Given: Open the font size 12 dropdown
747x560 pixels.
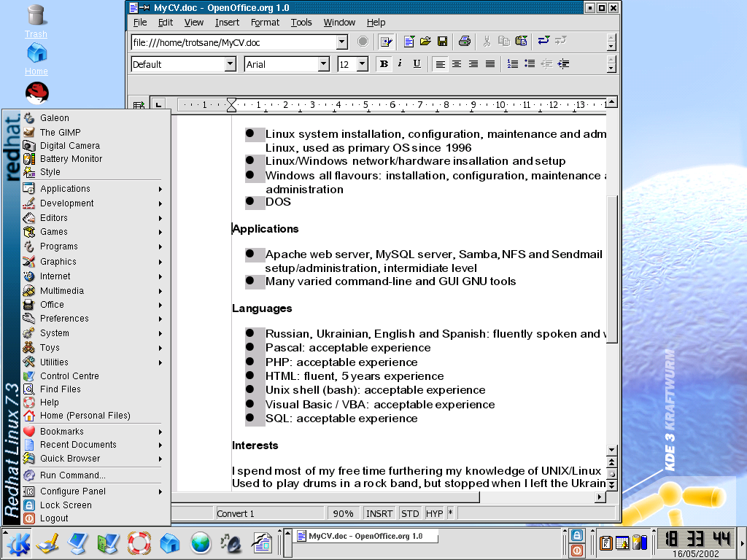Looking at the screenshot, I should pyautogui.click(x=363, y=64).
